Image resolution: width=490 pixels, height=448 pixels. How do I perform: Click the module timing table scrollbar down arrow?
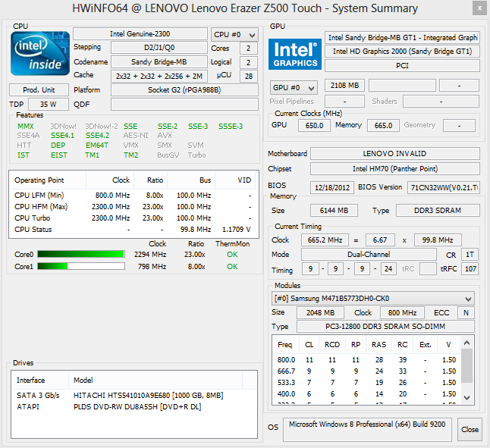468,399
